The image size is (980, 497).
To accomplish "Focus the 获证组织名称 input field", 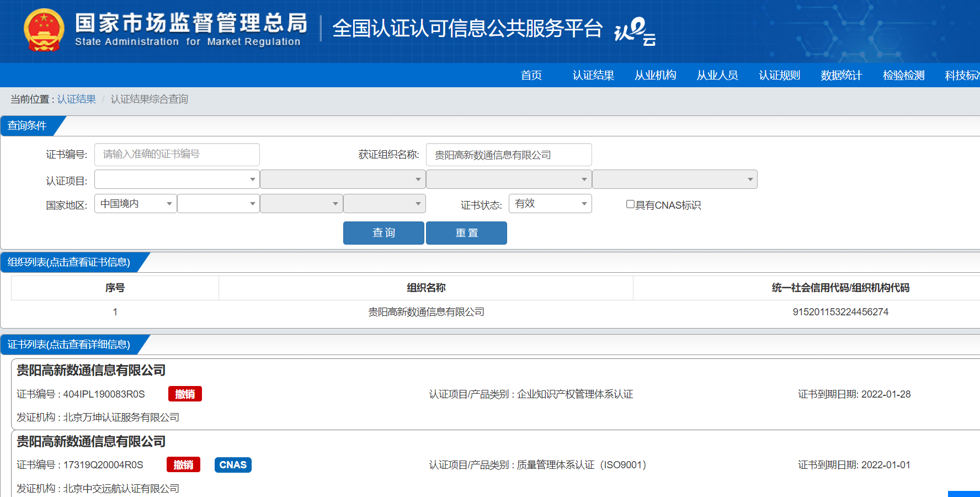I will (509, 155).
